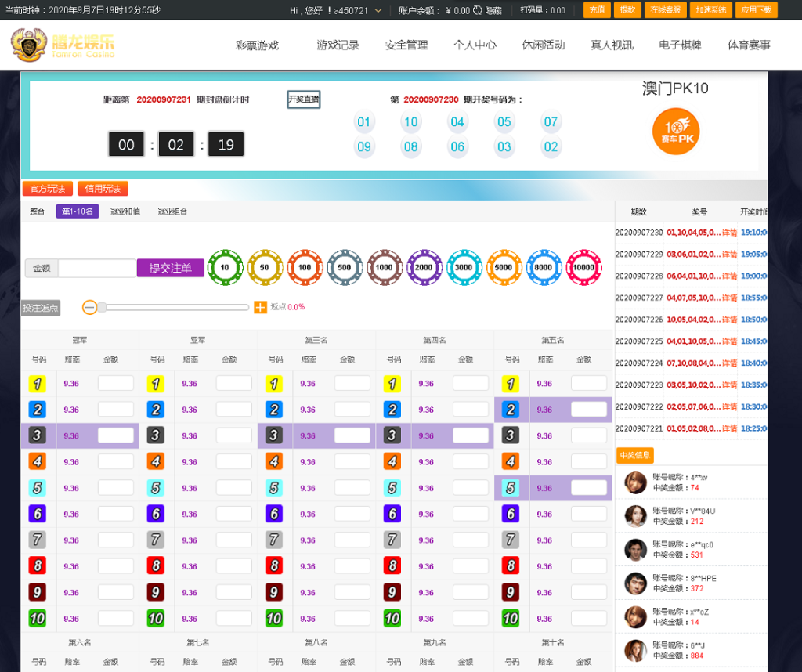Switch to the 冠亚和值 tab
The image size is (802, 672).
coord(127,211)
